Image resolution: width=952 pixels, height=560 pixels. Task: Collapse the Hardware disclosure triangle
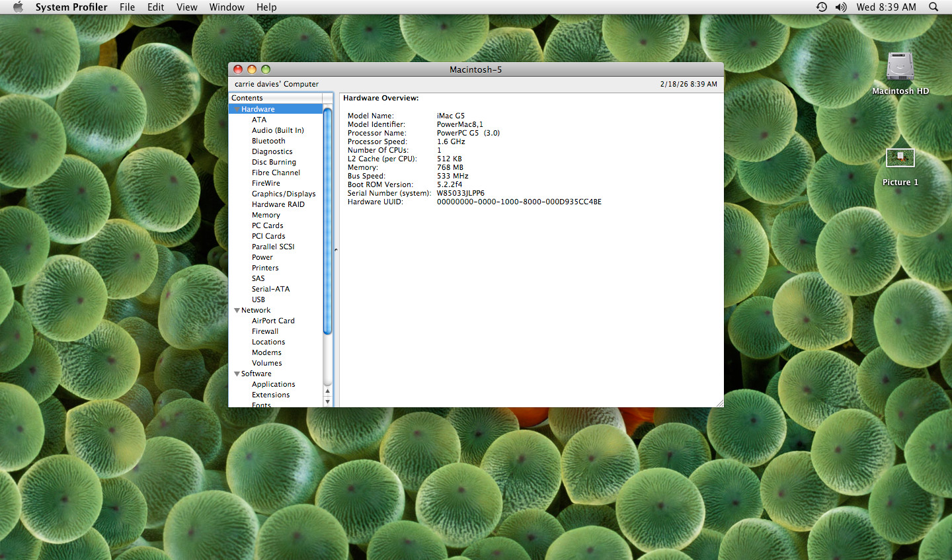click(237, 109)
